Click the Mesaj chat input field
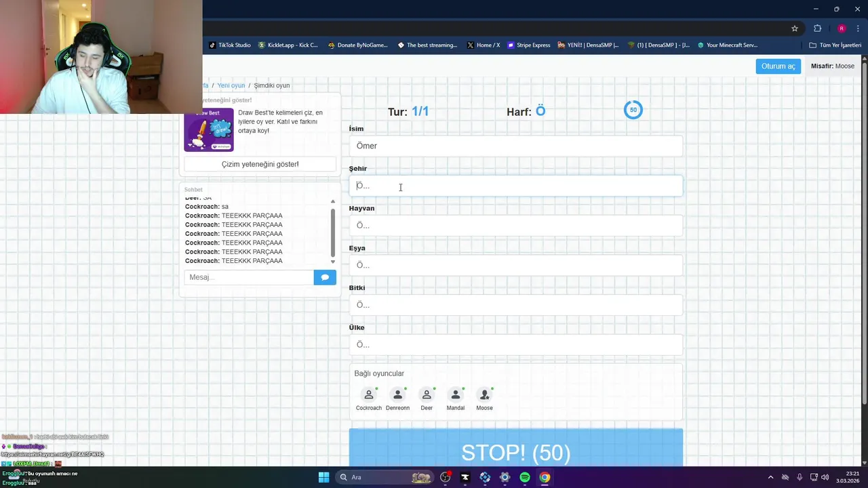The image size is (868, 488). (249, 277)
